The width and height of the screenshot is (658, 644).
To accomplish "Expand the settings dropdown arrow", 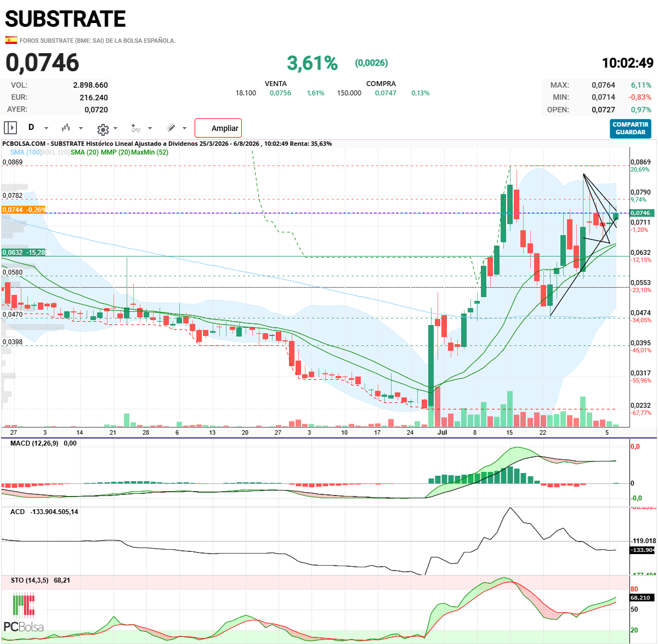I will (x=115, y=128).
